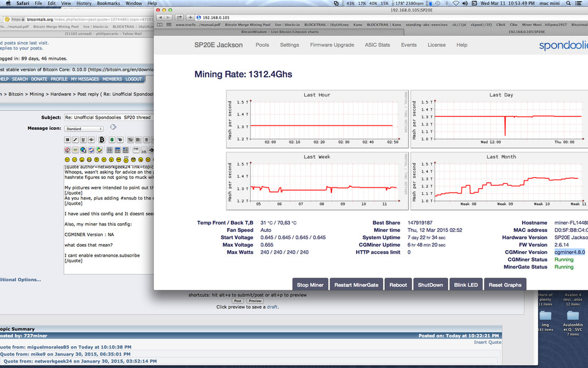Apply underline formatting in the forum editor
The image size is (588, 368).
[x=83, y=140]
